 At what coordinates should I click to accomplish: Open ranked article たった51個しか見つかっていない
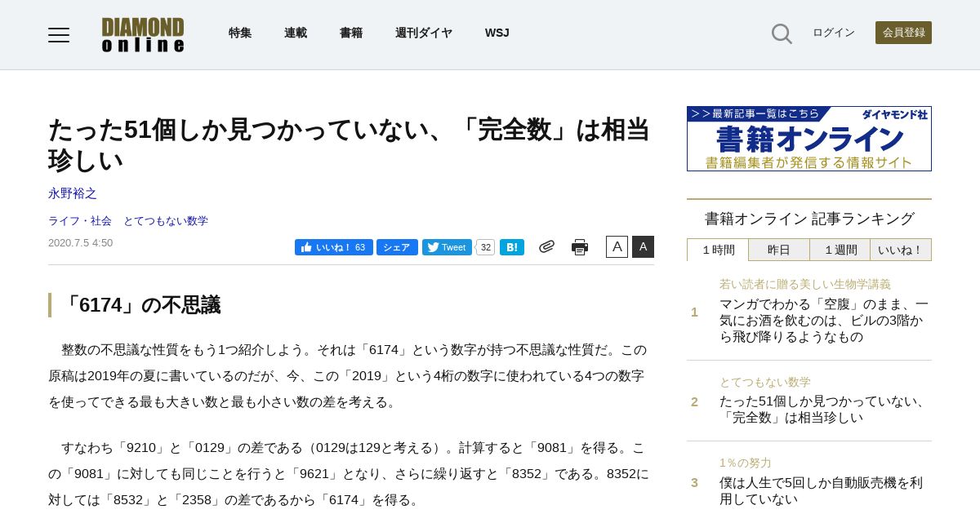[824, 410]
